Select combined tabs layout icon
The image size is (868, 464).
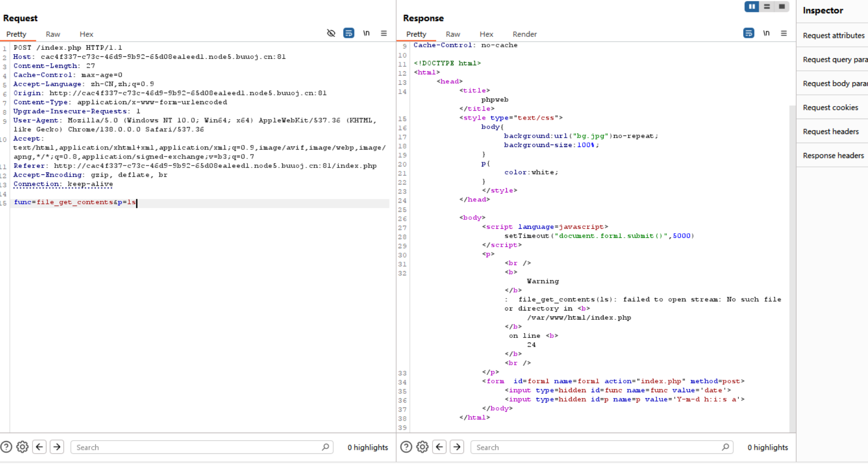(782, 6)
